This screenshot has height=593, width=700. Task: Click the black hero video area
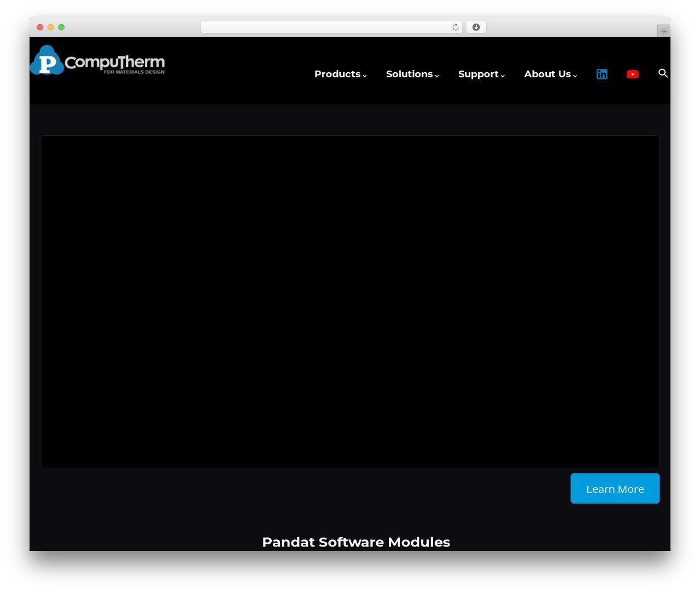(350, 301)
